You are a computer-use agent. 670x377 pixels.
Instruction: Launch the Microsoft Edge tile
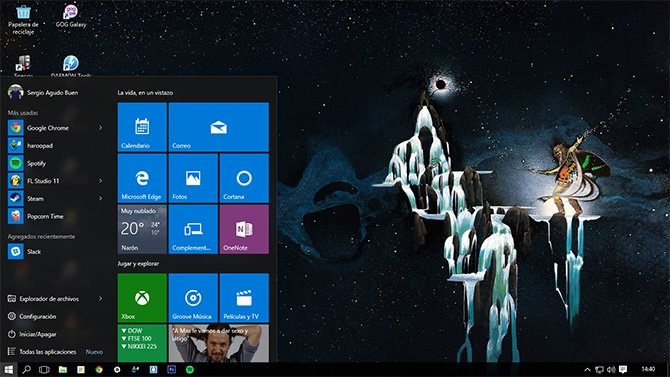(x=142, y=178)
